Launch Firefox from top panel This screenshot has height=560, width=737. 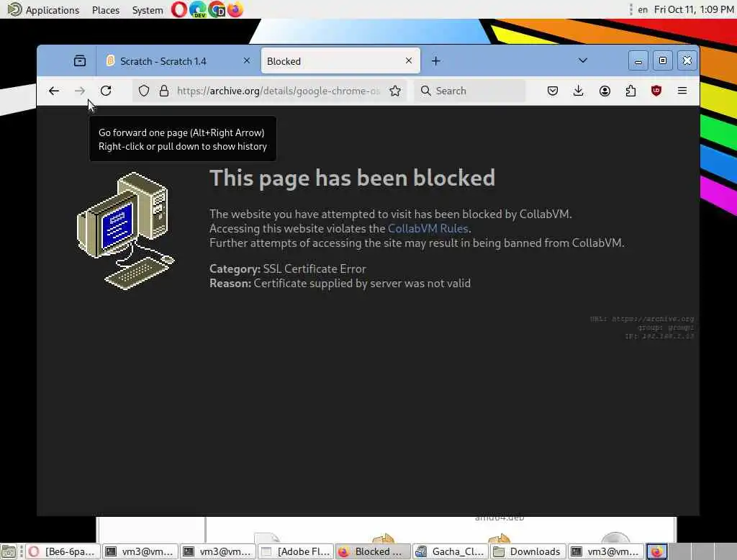(235, 9)
